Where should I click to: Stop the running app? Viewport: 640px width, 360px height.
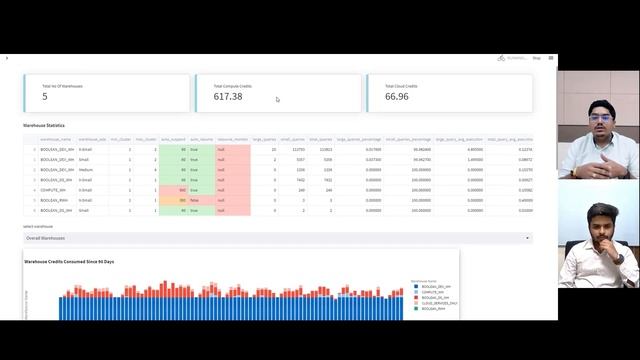coord(536,58)
